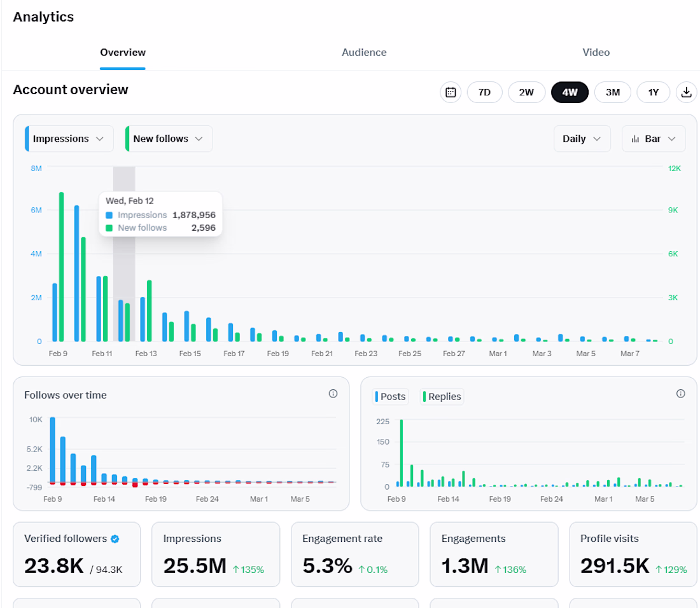This screenshot has height=608, width=700.
Task: Select the 2W range button
Action: (526, 92)
